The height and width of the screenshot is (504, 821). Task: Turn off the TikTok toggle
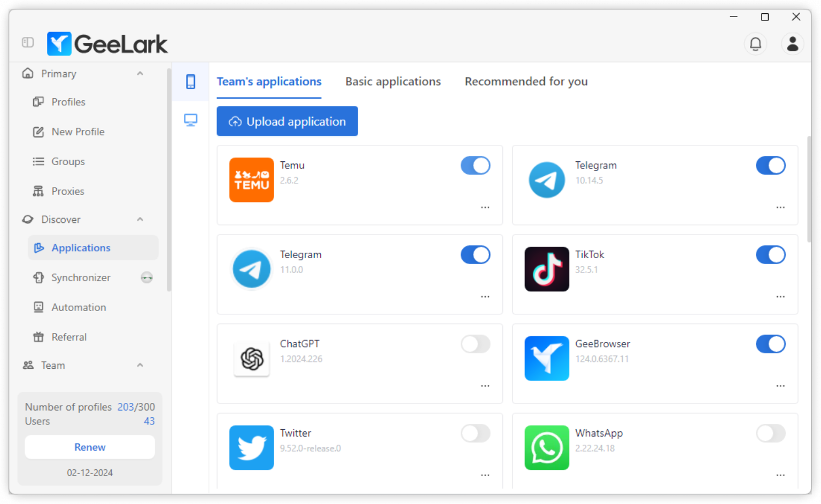click(771, 255)
